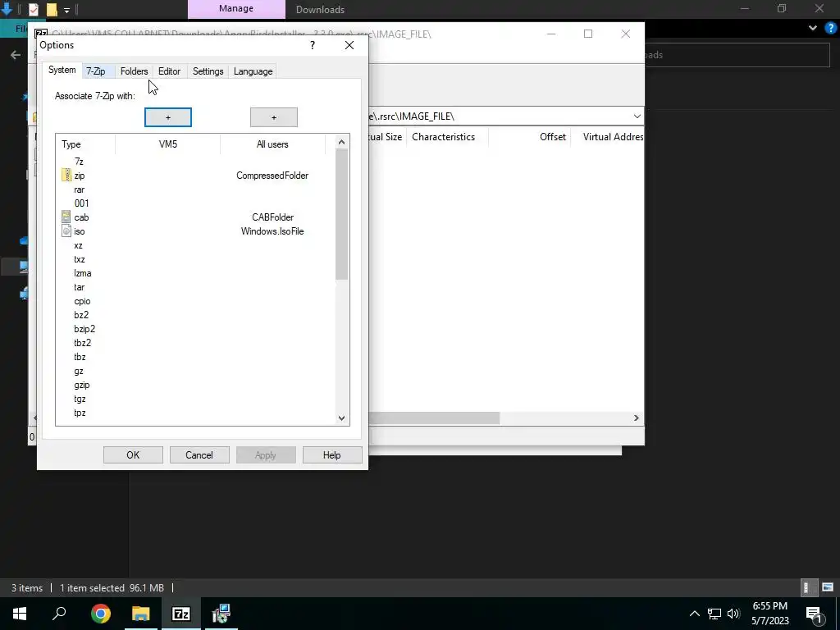This screenshot has width=840, height=630.
Task: Open the Language tab
Action: point(253,71)
